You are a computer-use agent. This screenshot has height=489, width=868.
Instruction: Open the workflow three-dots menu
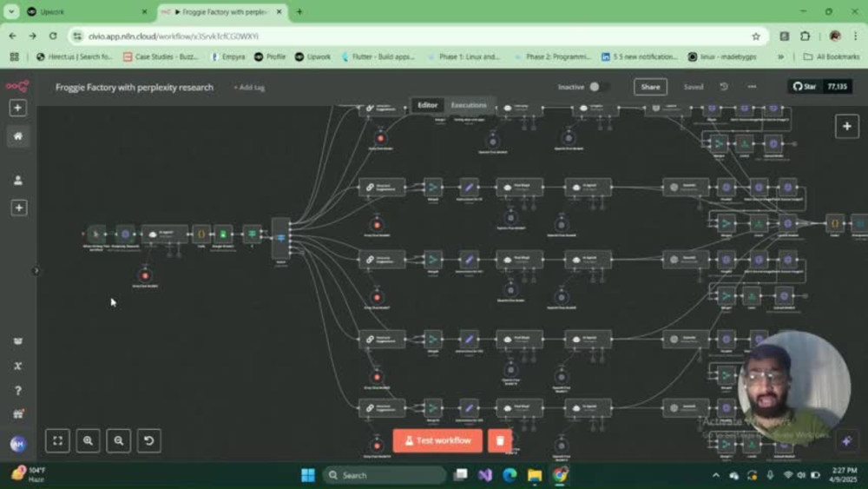[752, 87]
